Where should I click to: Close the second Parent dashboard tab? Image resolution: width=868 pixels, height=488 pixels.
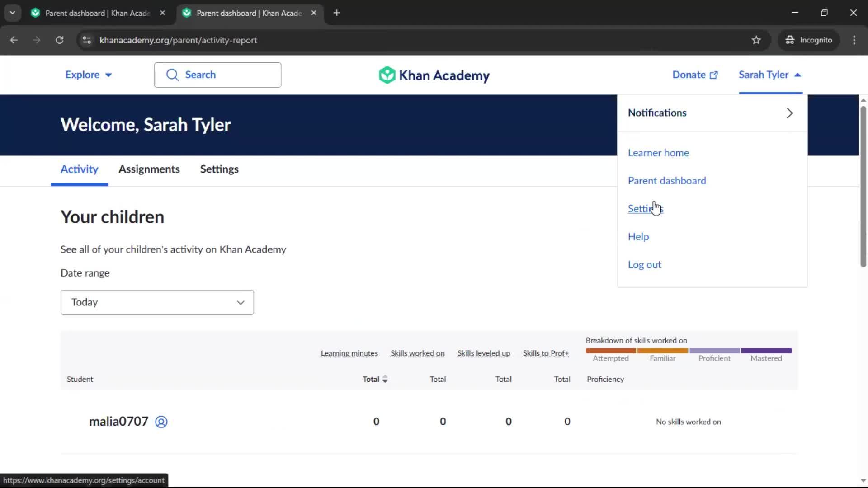coord(314,13)
